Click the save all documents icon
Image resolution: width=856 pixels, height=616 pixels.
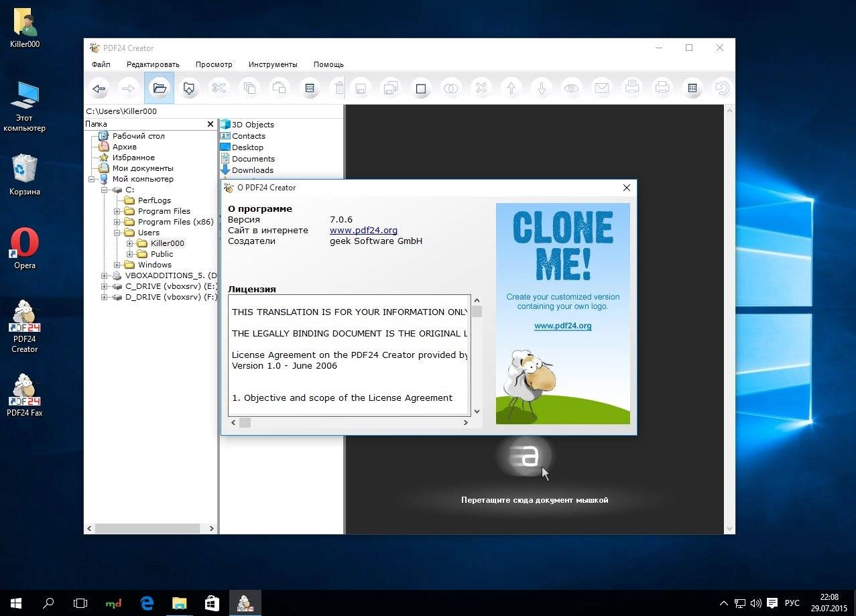click(x=390, y=88)
